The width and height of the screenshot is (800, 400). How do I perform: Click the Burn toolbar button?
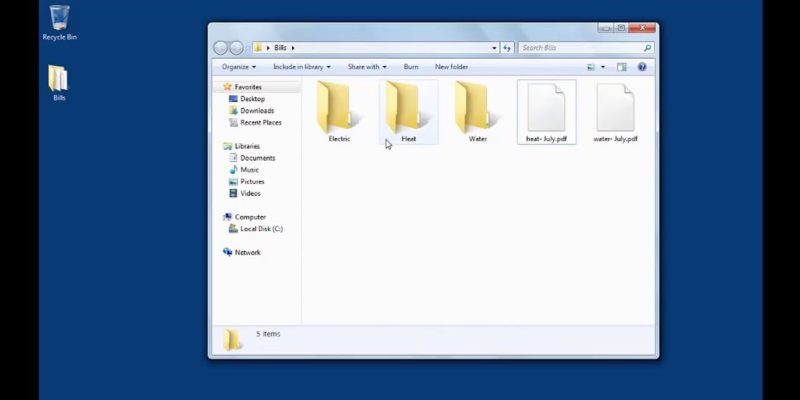[411, 67]
